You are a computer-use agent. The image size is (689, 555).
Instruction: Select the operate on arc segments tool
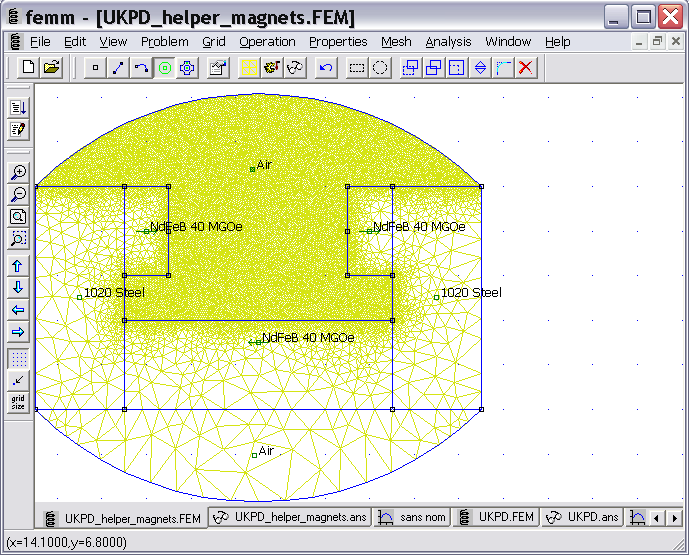click(141, 68)
